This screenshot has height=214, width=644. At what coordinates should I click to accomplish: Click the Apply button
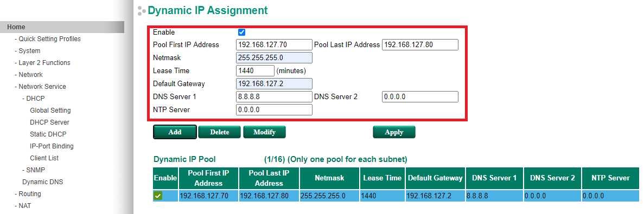[394, 132]
